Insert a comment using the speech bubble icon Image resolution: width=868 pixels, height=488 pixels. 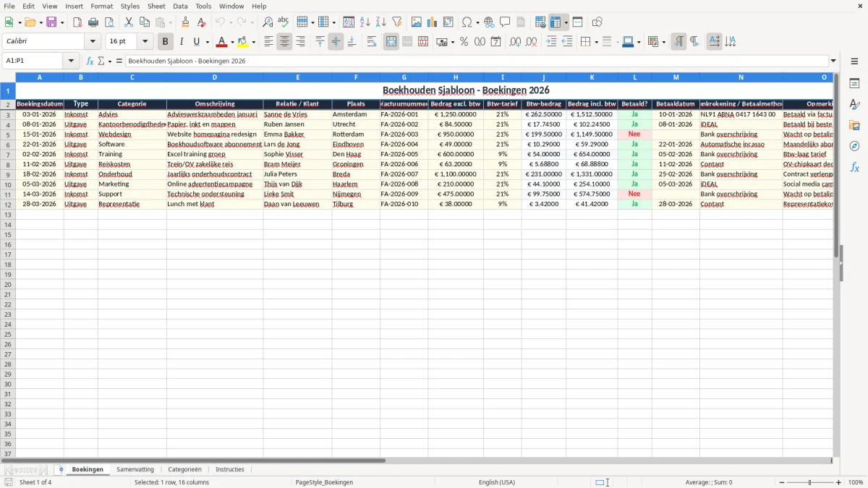(505, 22)
